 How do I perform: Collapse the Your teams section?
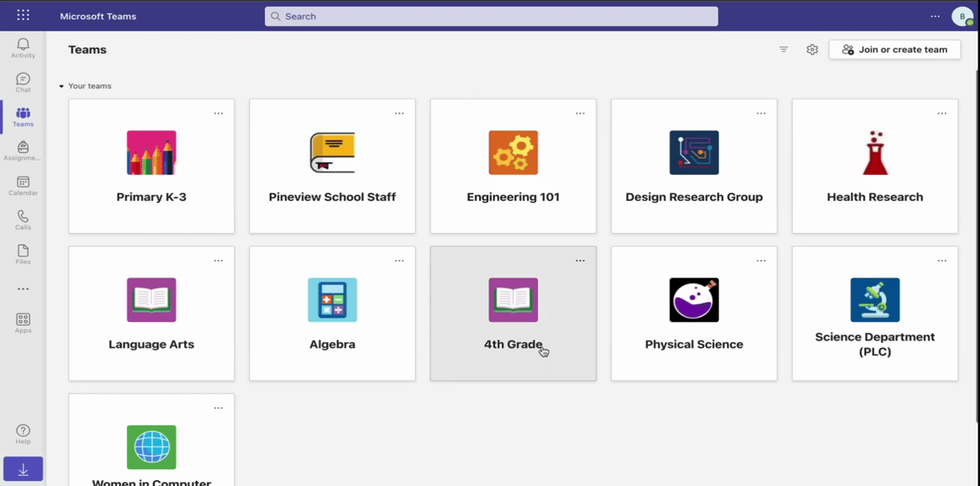[61, 87]
